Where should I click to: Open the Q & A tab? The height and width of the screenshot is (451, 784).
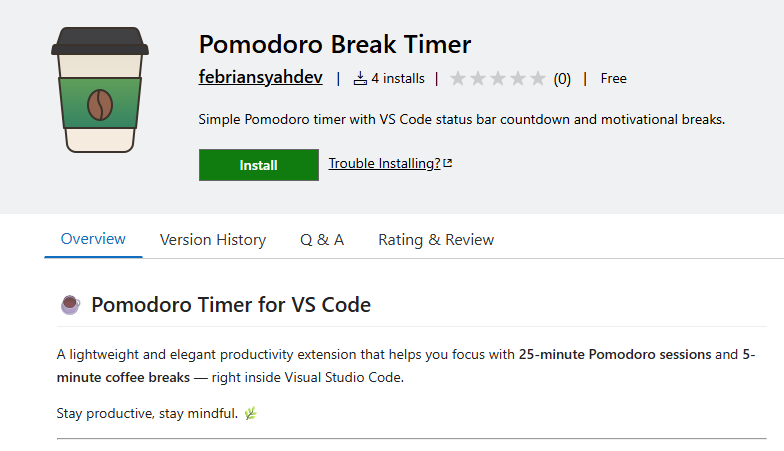click(x=322, y=240)
